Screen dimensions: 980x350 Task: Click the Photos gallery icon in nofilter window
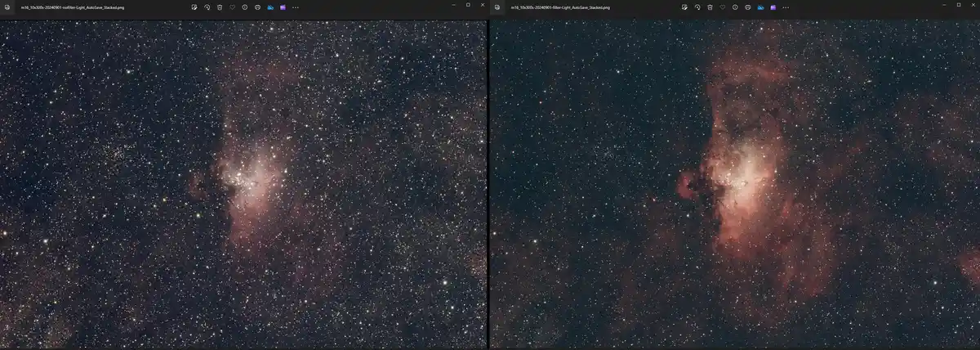[x=7, y=7]
